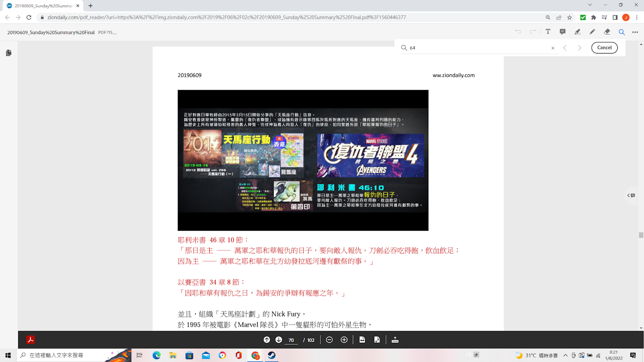Viewport: 644px width, 362px height.
Task: Open Task View on taskbar
Action: (140, 355)
